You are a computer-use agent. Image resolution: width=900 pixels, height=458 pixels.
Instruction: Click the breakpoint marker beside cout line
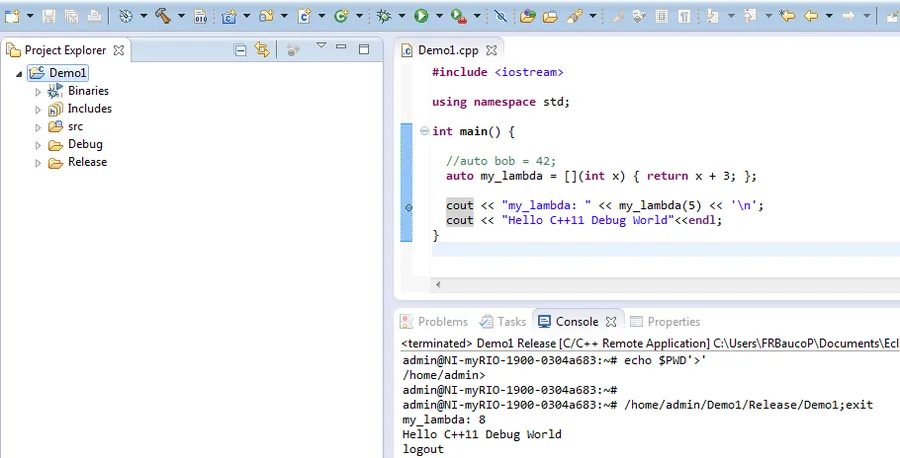pos(409,207)
